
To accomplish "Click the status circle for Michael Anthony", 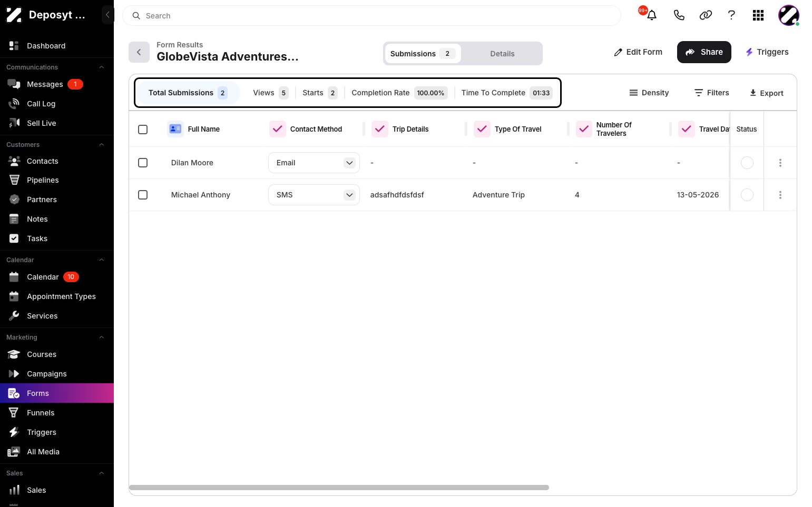I will 747,195.
